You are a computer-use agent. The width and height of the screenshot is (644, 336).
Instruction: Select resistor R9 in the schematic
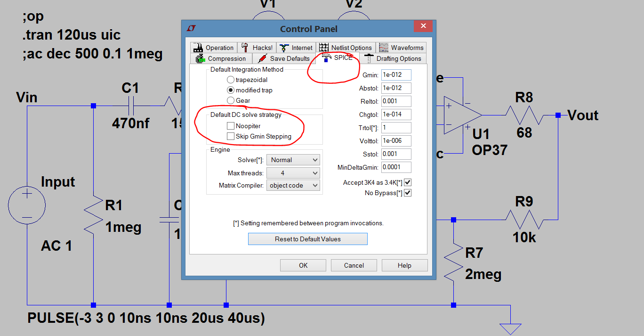[x=524, y=220]
